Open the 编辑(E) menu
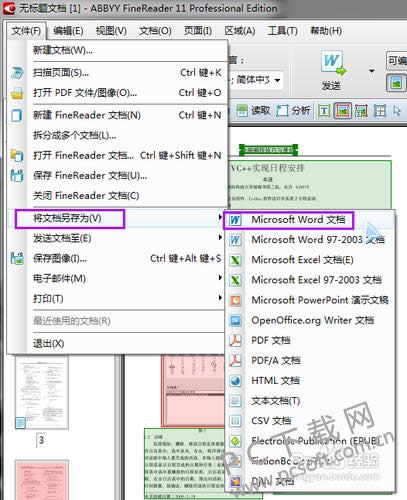This screenshot has height=500, width=407. 68,31
